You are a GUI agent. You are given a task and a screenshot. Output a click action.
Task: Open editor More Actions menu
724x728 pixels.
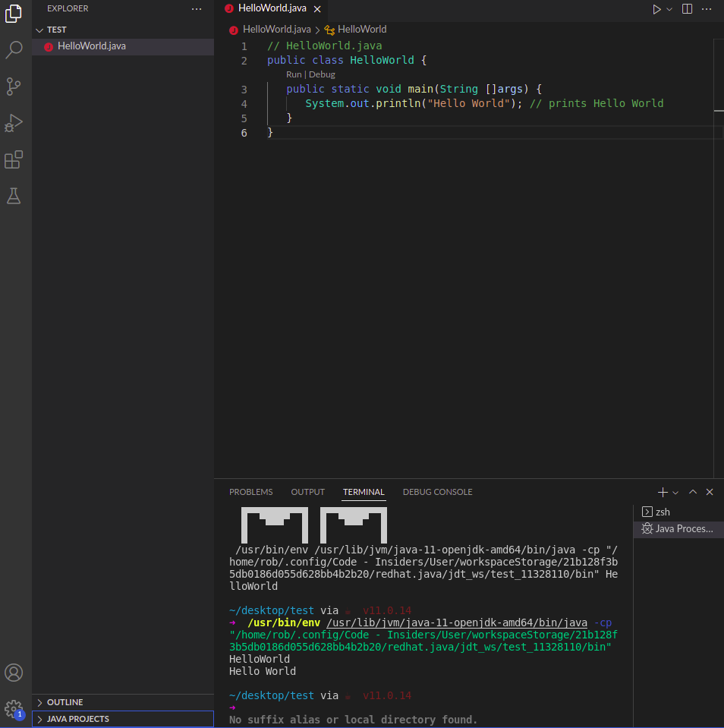pyautogui.click(x=706, y=8)
